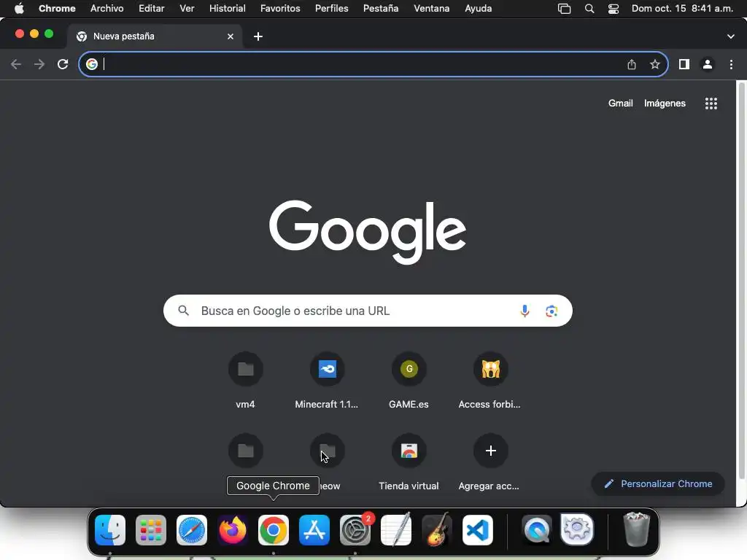
Task: Launch GarageBand from the Dock
Action: pos(437,530)
